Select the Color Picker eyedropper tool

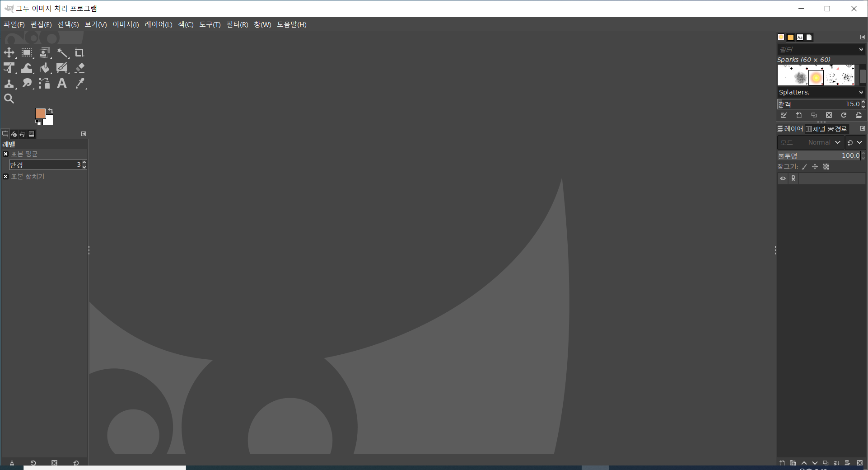point(79,84)
